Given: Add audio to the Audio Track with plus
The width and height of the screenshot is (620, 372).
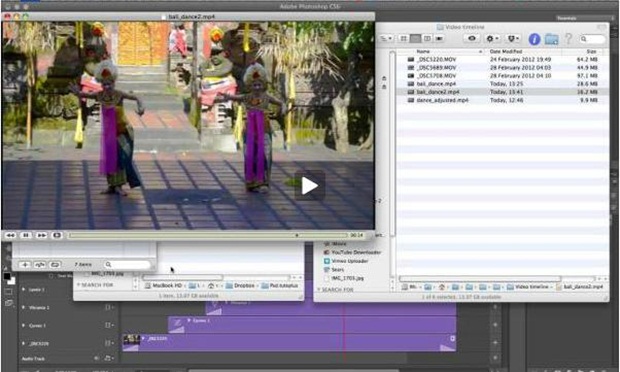Looking at the screenshot, I should pyautogui.click(x=495, y=358).
